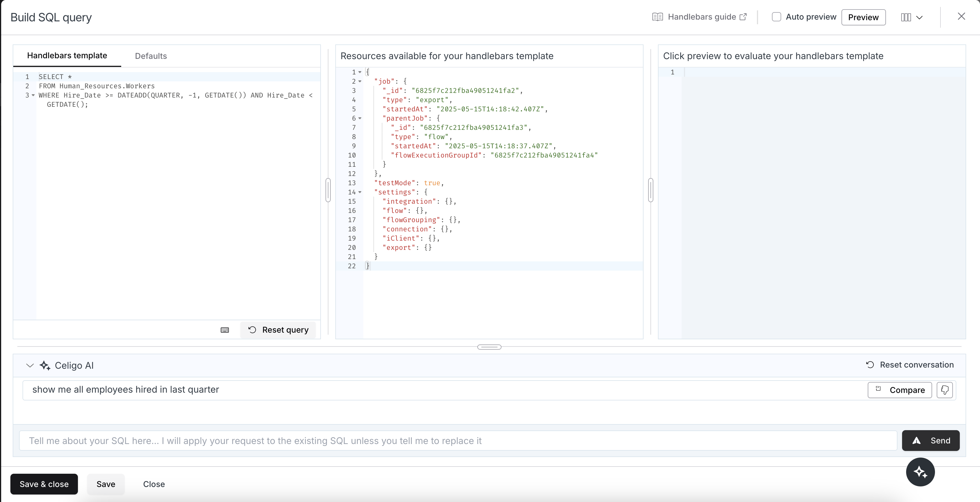Close the Build SQL query dialog
The image size is (980, 502).
pos(961,16)
